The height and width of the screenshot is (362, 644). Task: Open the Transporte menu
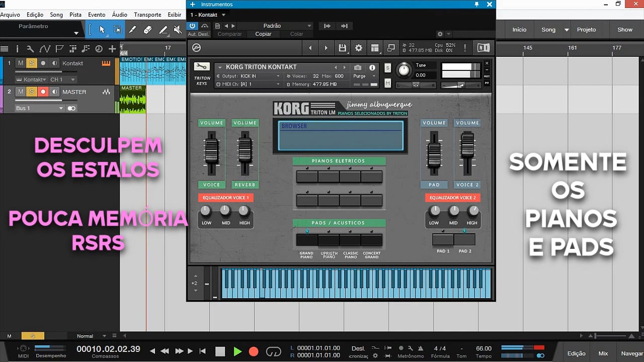click(147, 15)
